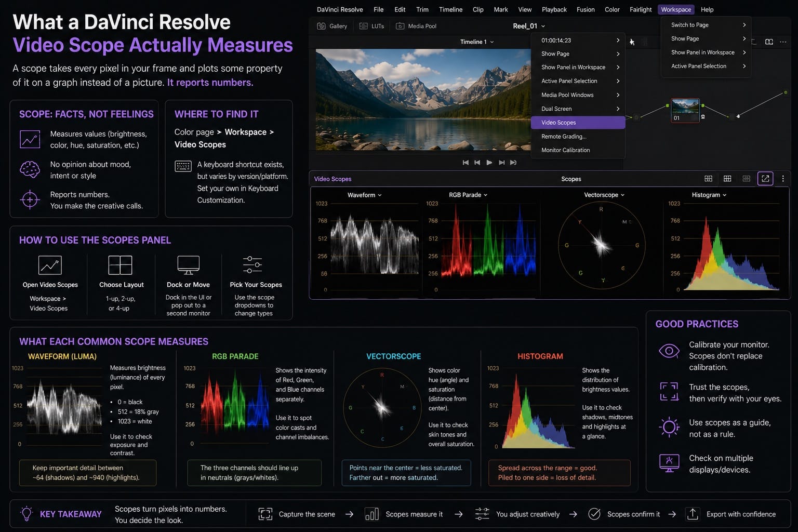The image size is (798, 532).
Task: Open the Edit menu
Action: point(400,9)
